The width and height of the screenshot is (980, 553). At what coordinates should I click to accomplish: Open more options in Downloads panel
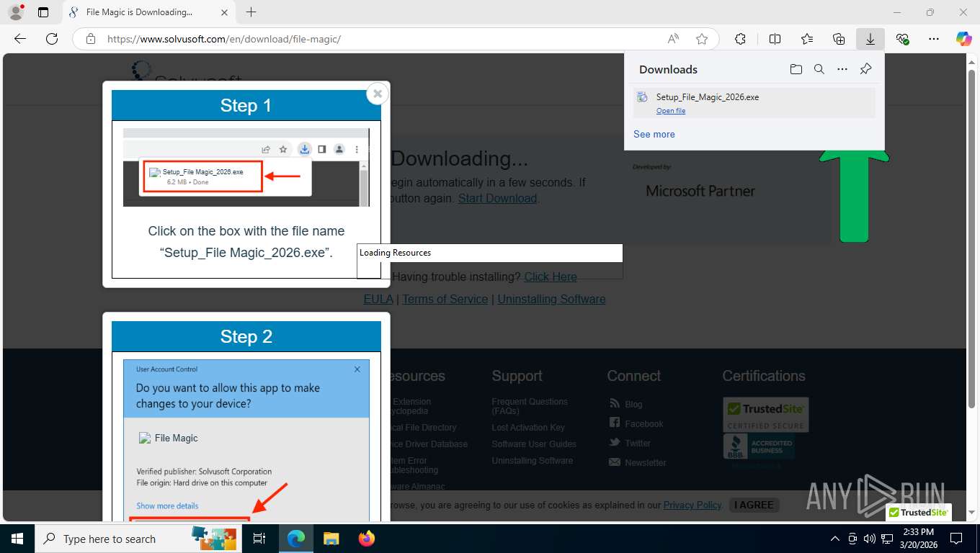842,69
